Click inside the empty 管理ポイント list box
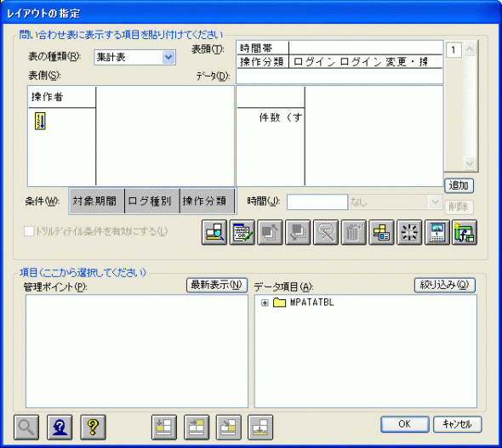Viewport: 502px width, 448px height. pos(137,351)
